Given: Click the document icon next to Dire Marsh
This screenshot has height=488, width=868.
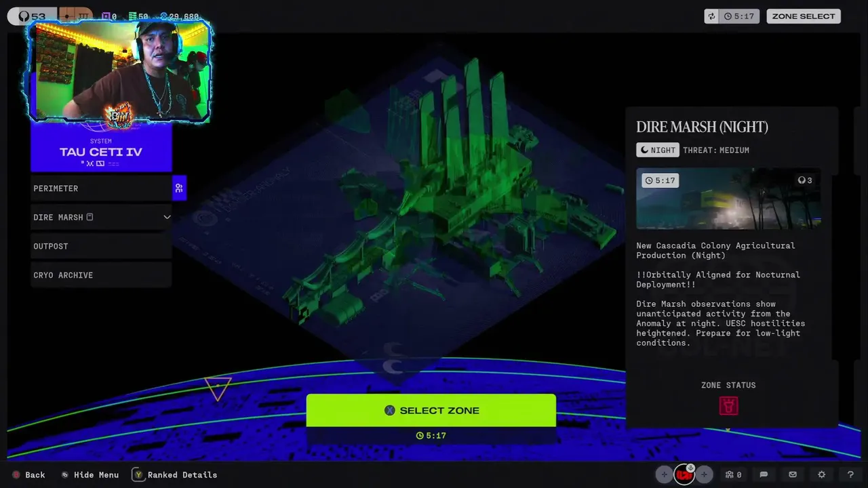Looking at the screenshot, I should pyautogui.click(x=90, y=218).
